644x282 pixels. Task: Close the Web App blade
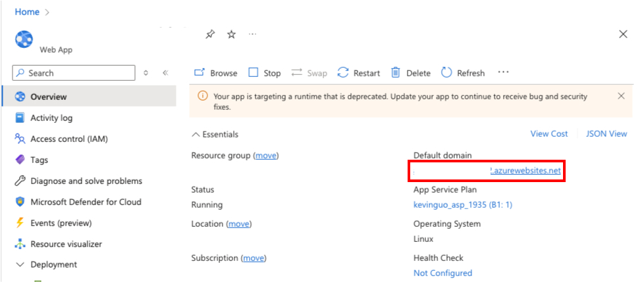pyautogui.click(x=623, y=34)
